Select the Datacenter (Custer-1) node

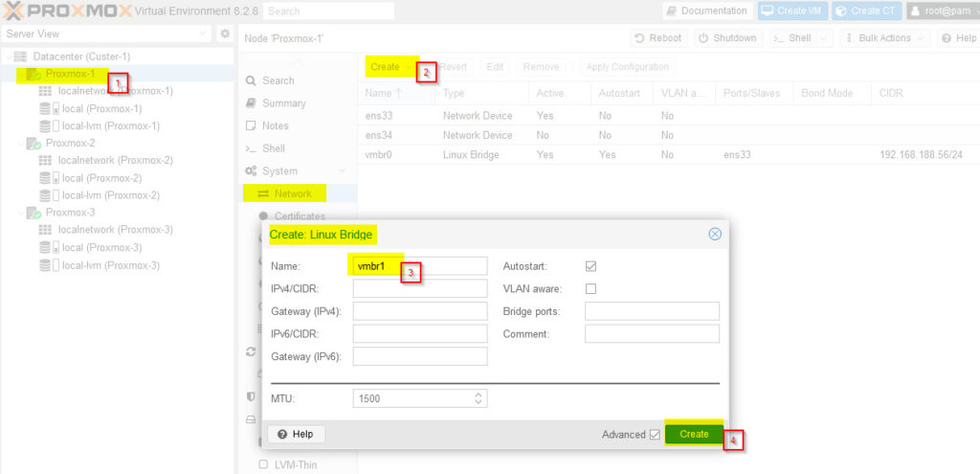[81, 56]
